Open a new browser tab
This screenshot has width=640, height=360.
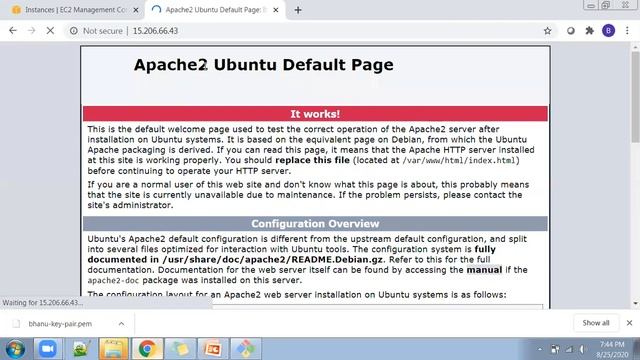(298, 10)
